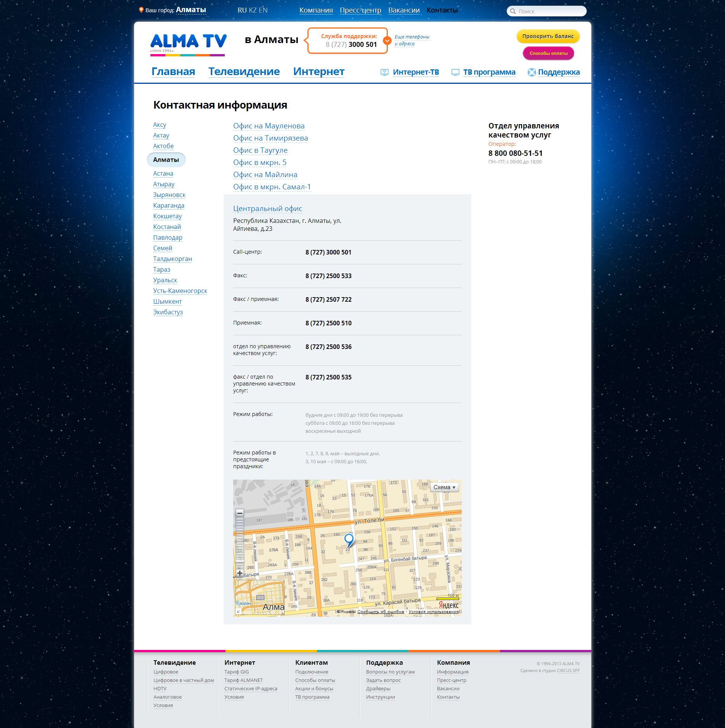Click the Интернет-ТВ monitor icon

click(384, 72)
